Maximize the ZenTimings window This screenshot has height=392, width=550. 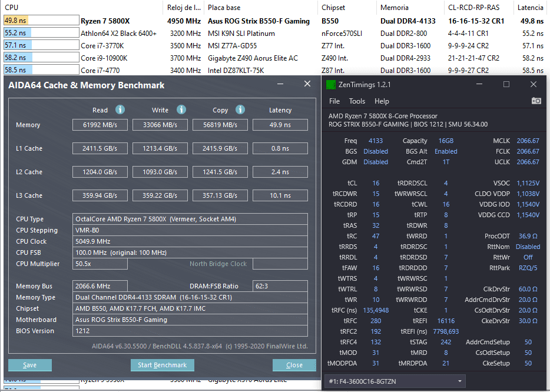click(506, 85)
